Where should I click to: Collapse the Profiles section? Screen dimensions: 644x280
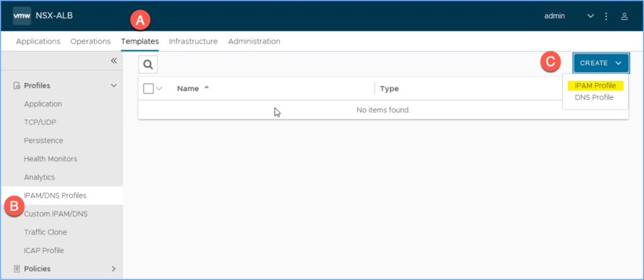point(114,85)
